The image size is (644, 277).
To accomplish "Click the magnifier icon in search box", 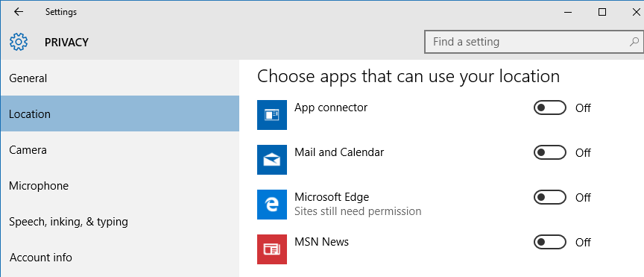I will click(x=634, y=42).
